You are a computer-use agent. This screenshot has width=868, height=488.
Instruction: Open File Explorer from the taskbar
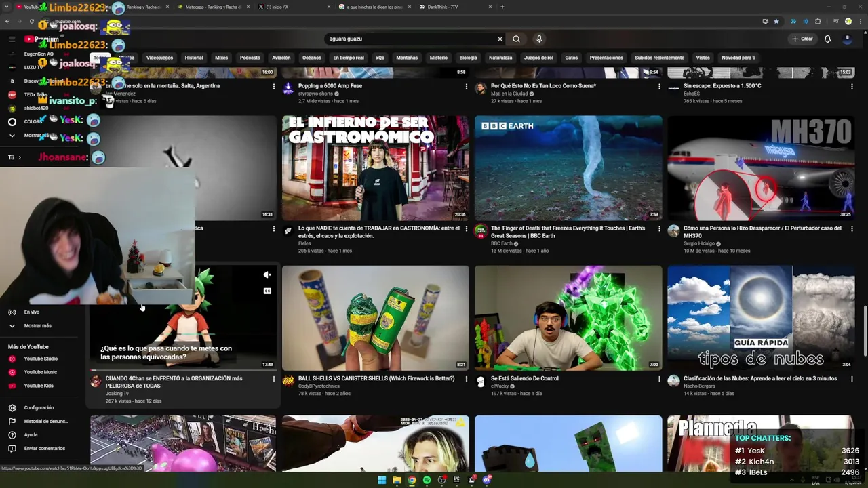pos(397,480)
